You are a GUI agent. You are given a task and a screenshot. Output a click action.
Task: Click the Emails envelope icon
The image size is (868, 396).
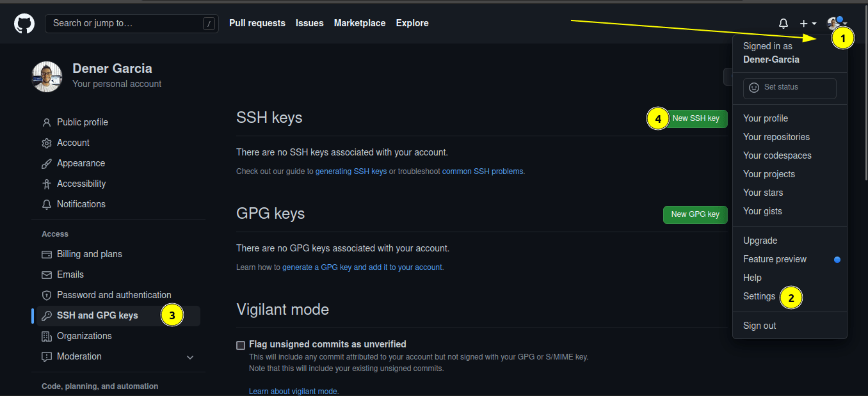point(46,274)
